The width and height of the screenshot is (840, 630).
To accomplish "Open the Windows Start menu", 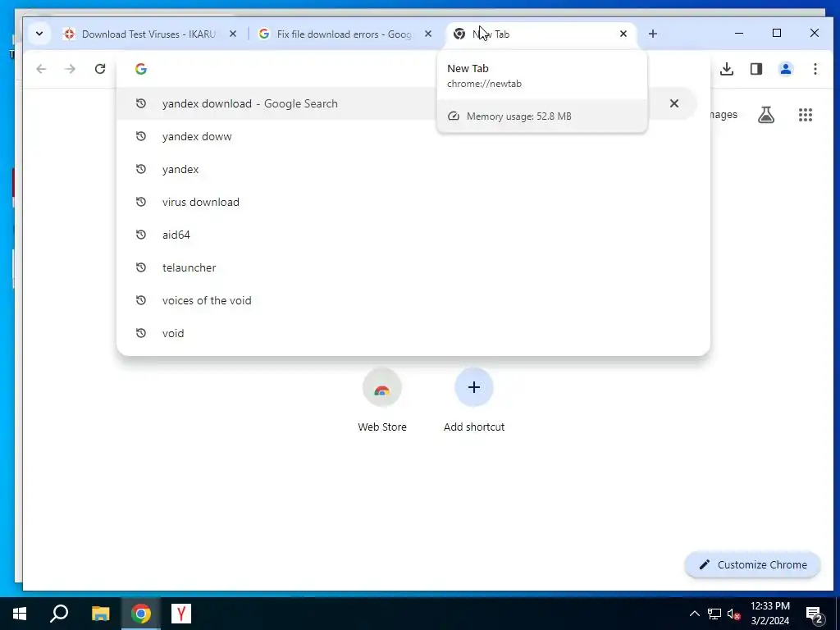I will coord(20,614).
